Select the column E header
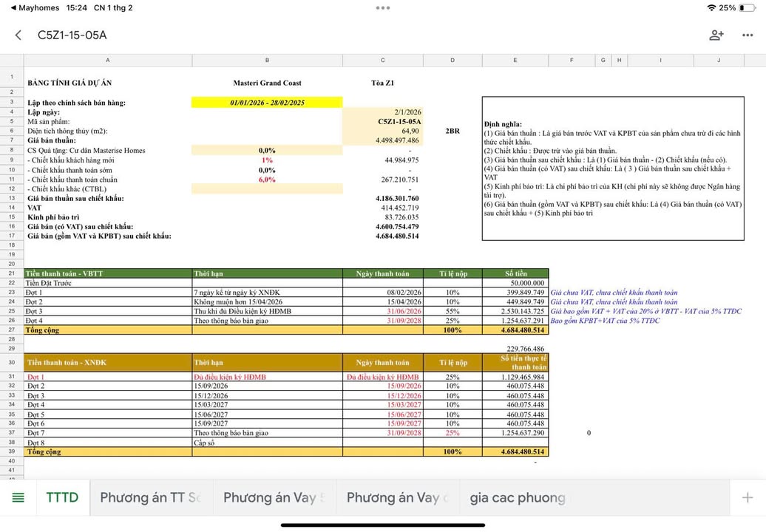This screenshot has height=532, width=766. click(515, 61)
